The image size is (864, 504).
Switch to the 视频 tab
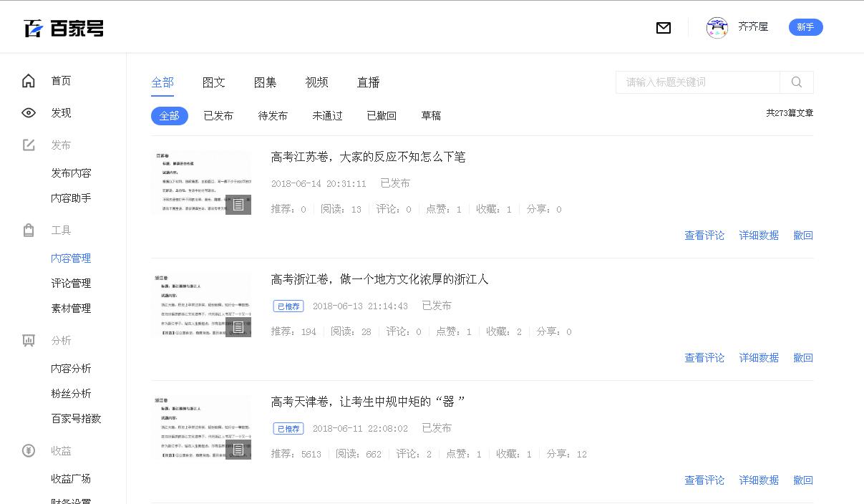tap(316, 82)
